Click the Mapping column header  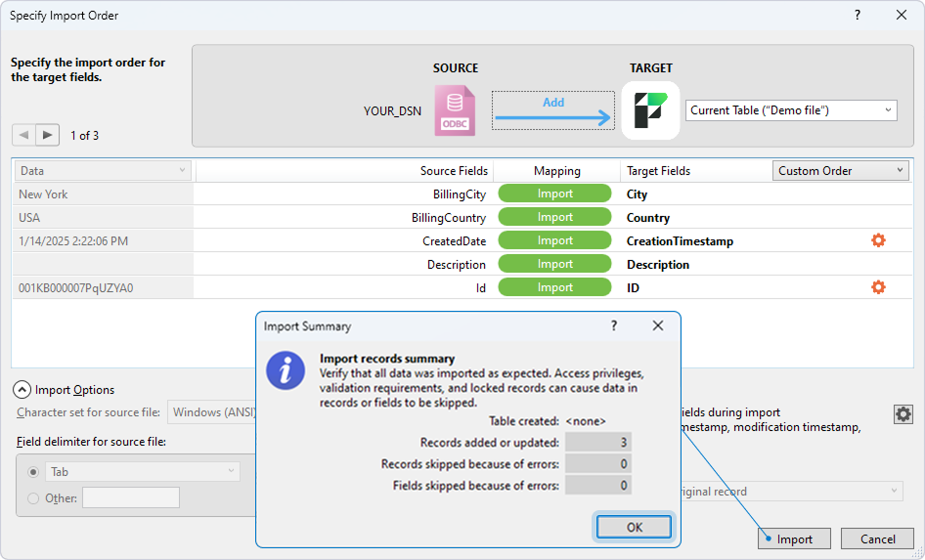point(557,171)
